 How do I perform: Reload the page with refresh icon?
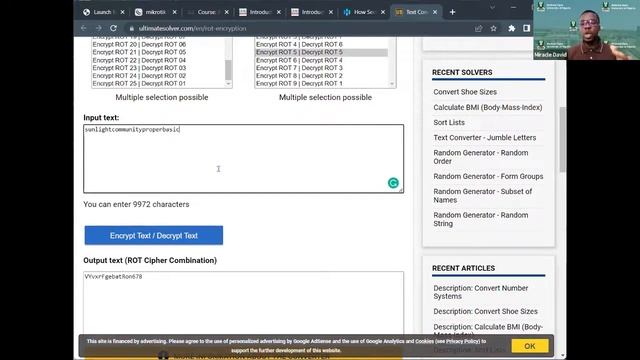(113, 28)
